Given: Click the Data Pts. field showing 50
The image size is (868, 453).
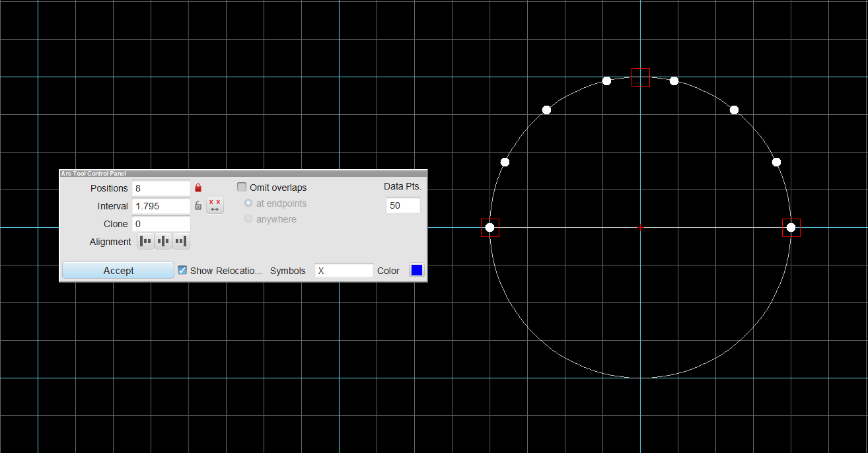Looking at the screenshot, I should (x=403, y=205).
